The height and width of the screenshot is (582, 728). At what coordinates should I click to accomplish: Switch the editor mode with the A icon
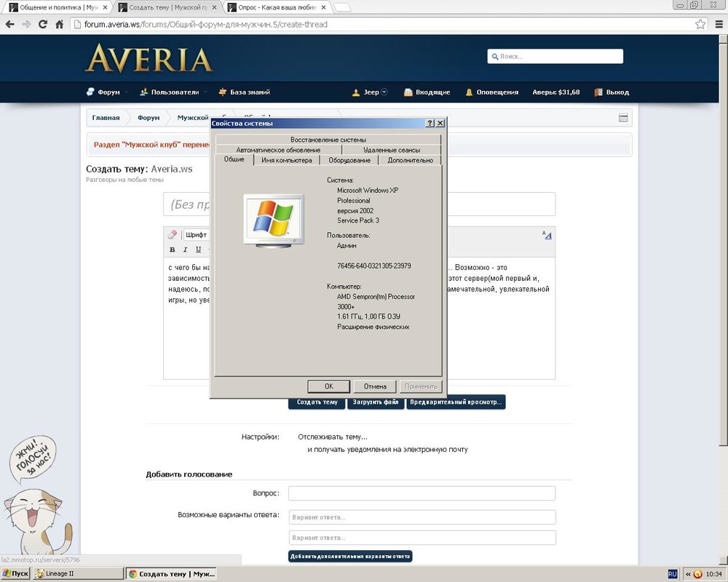click(547, 235)
